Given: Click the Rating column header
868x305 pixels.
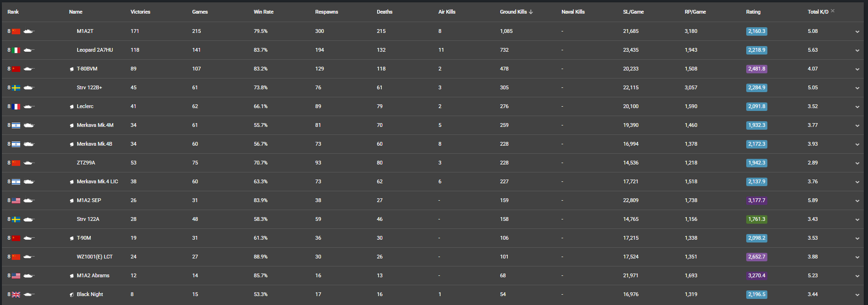Looking at the screenshot, I should point(753,12).
